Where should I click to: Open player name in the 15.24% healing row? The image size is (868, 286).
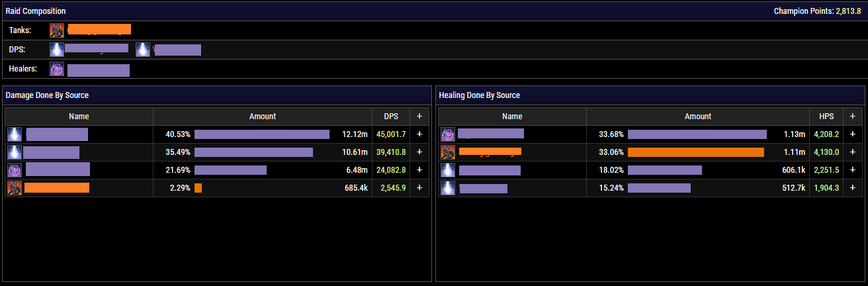pyautogui.click(x=484, y=188)
